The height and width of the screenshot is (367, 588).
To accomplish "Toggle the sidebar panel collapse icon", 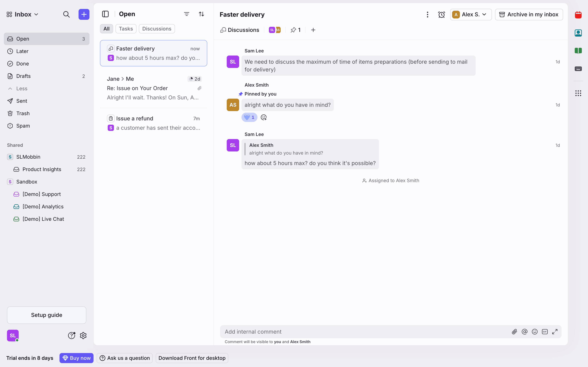I will point(105,14).
